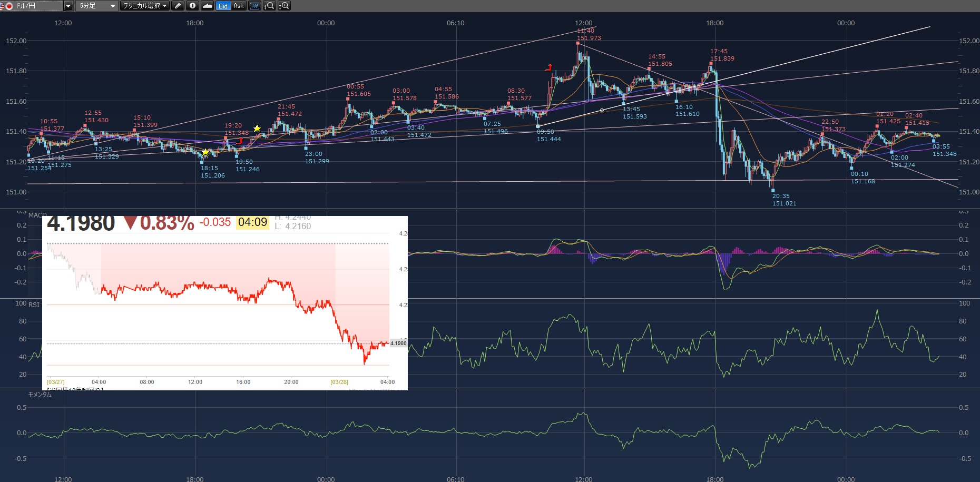Zoom in the chart vertically
This screenshot has width=980, height=482.
[284, 6]
